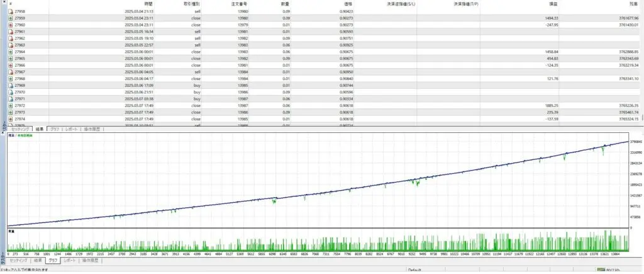Click the buy order icon beside row 27969
The height and width of the screenshot is (274, 644).
click(x=10, y=85)
